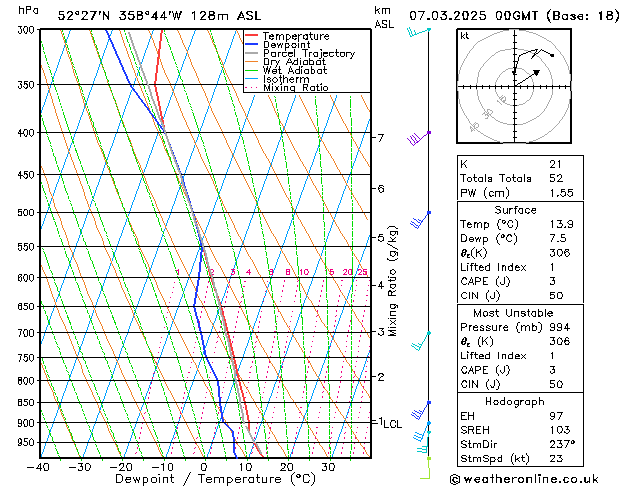629x486 pixels.
Task: Click the green surface wind barb
Action: 425,468
